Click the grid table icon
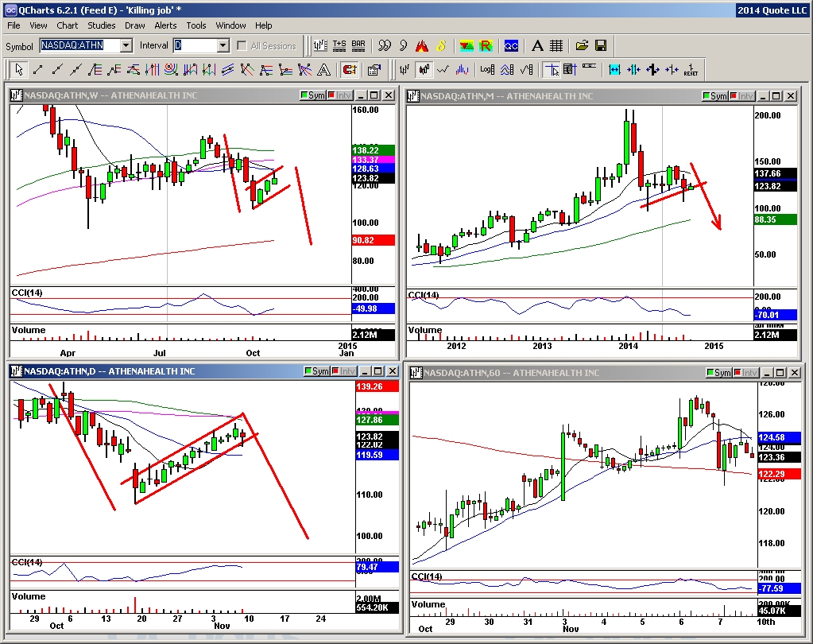The image size is (813, 644). tap(556, 45)
